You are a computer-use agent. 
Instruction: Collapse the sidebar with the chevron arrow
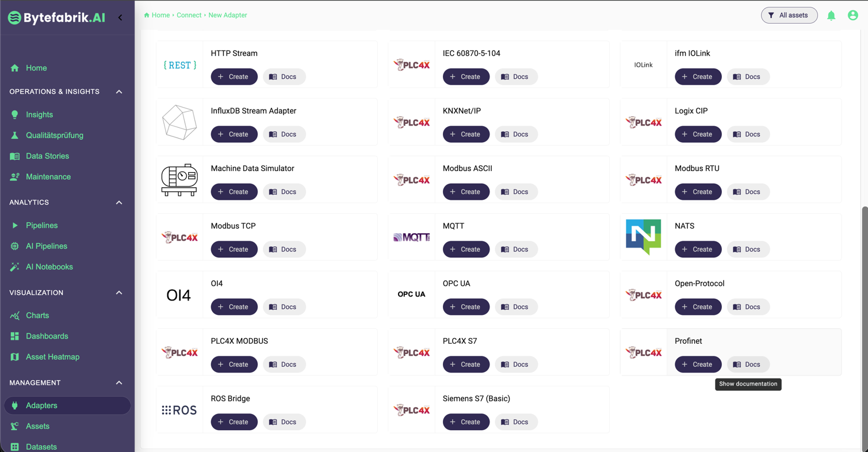click(x=120, y=17)
